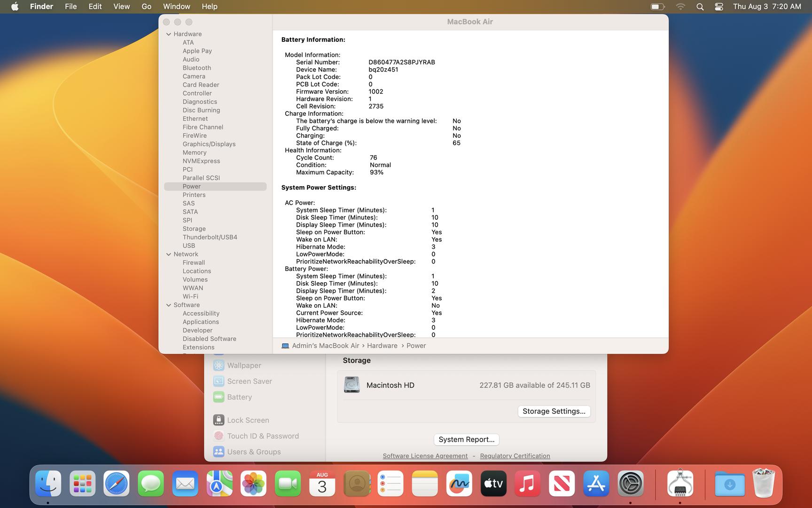812x508 pixels.
Task: Click Hardware in the path bar
Action: click(382, 346)
